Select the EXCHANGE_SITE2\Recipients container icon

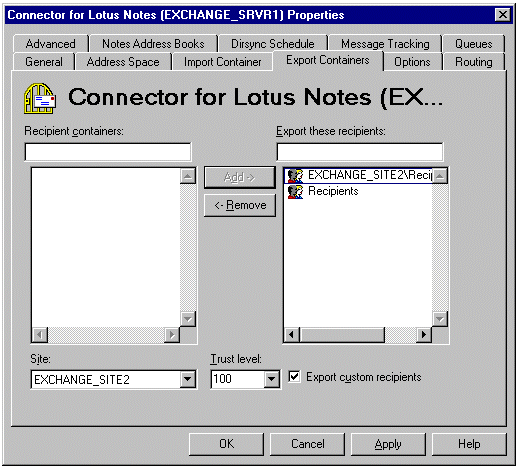tap(295, 175)
